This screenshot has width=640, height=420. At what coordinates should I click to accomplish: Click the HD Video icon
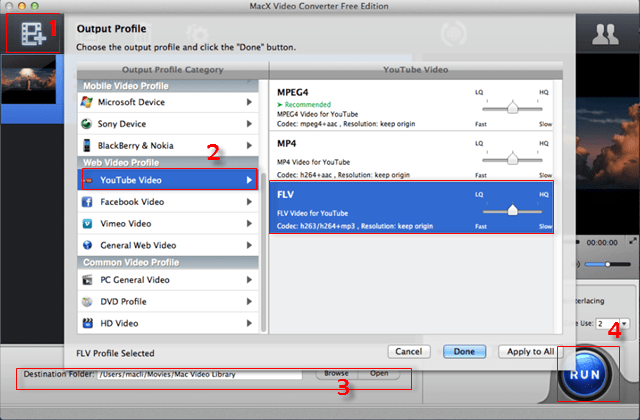coord(87,323)
